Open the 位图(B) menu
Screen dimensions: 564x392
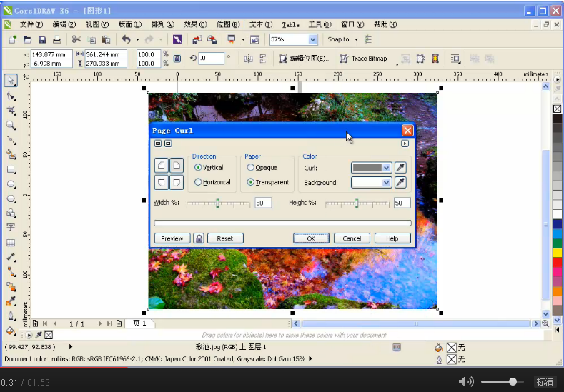(x=228, y=24)
